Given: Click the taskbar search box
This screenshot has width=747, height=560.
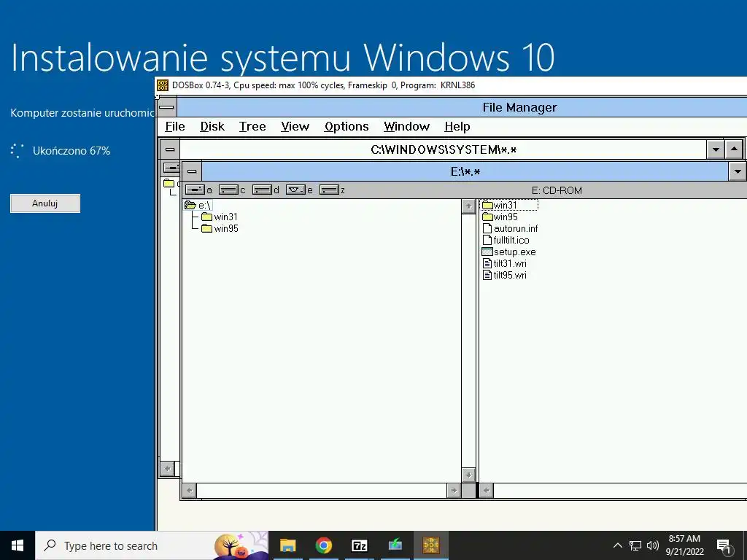Looking at the screenshot, I should coord(152,545).
